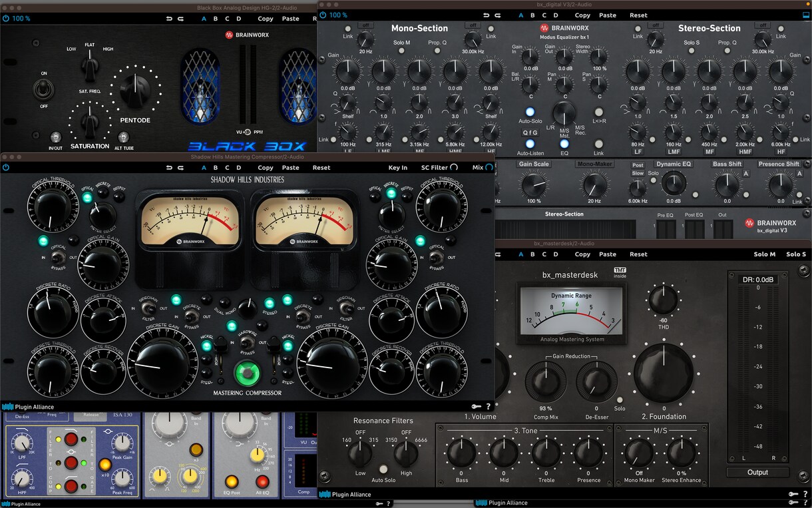Click undo arrow in Shadow Hills toolbar

169,168
